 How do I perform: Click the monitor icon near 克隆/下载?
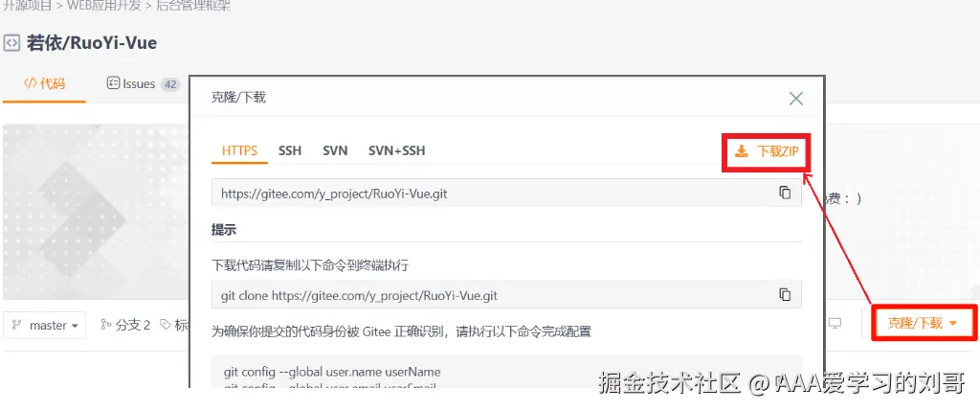point(835,324)
